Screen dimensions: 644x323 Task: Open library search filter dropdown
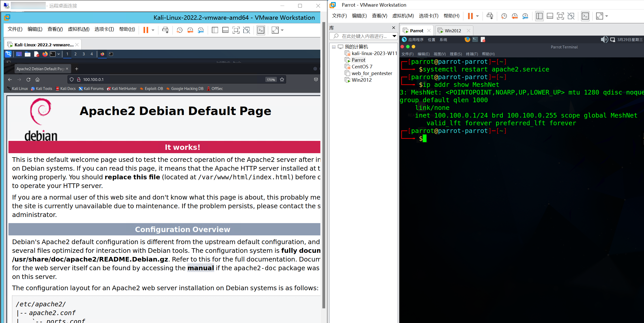click(x=394, y=36)
